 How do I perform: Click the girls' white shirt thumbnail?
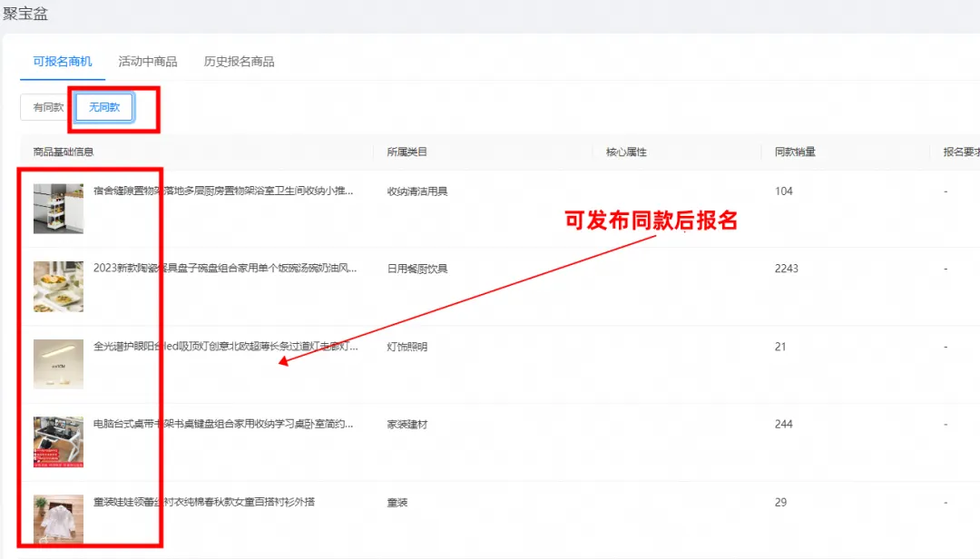[x=58, y=519]
